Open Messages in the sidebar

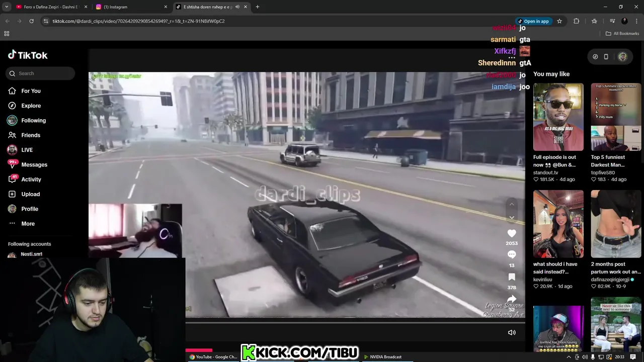[28, 164]
